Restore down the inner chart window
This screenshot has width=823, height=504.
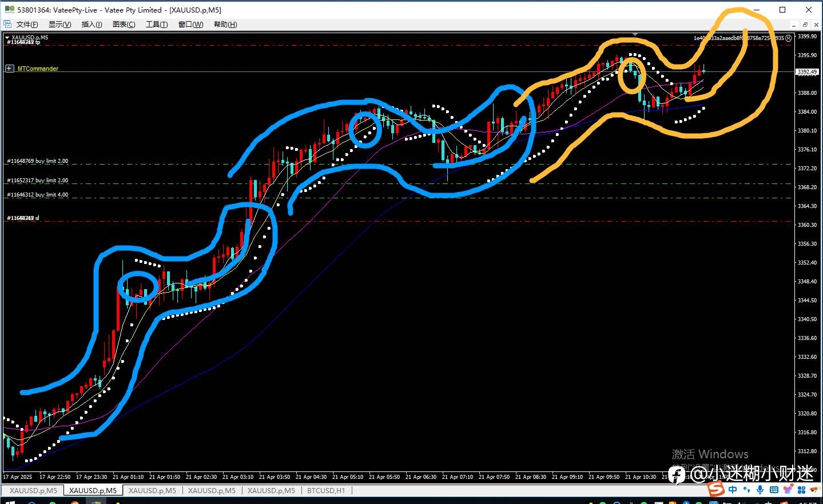(x=805, y=25)
